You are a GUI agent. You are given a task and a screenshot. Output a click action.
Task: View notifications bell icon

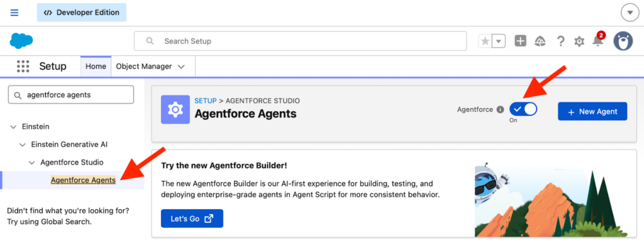[598, 41]
